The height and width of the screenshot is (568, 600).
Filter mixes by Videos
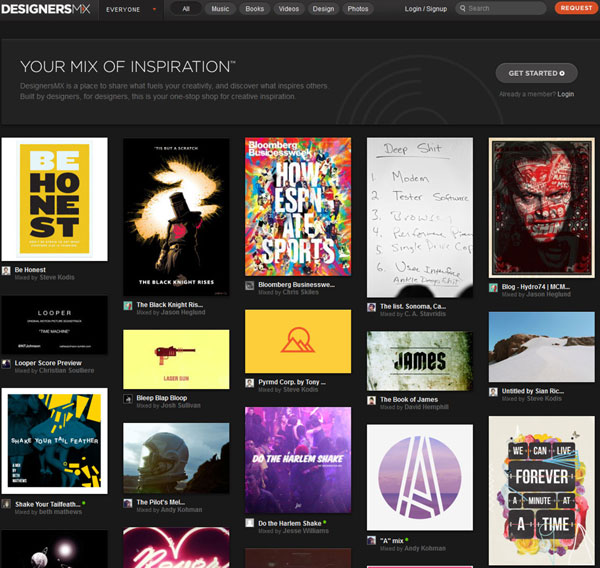click(289, 9)
